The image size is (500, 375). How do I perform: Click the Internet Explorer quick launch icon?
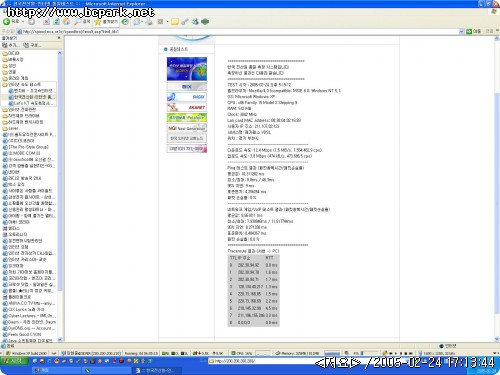coord(35,361)
